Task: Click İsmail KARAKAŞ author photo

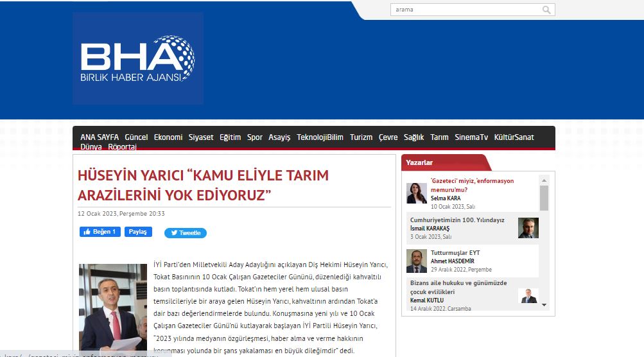Action: [x=528, y=228]
